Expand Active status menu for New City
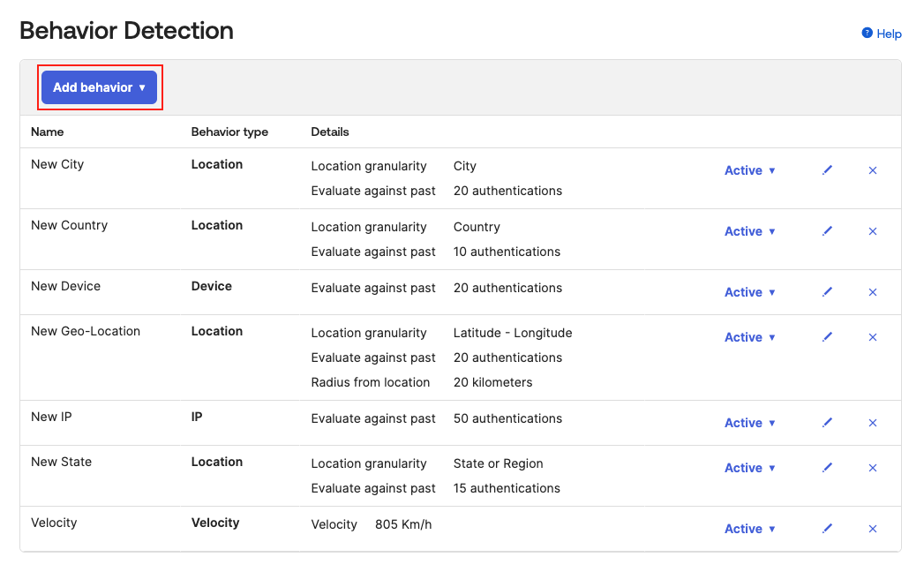The image size is (924, 572). click(749, 170)
